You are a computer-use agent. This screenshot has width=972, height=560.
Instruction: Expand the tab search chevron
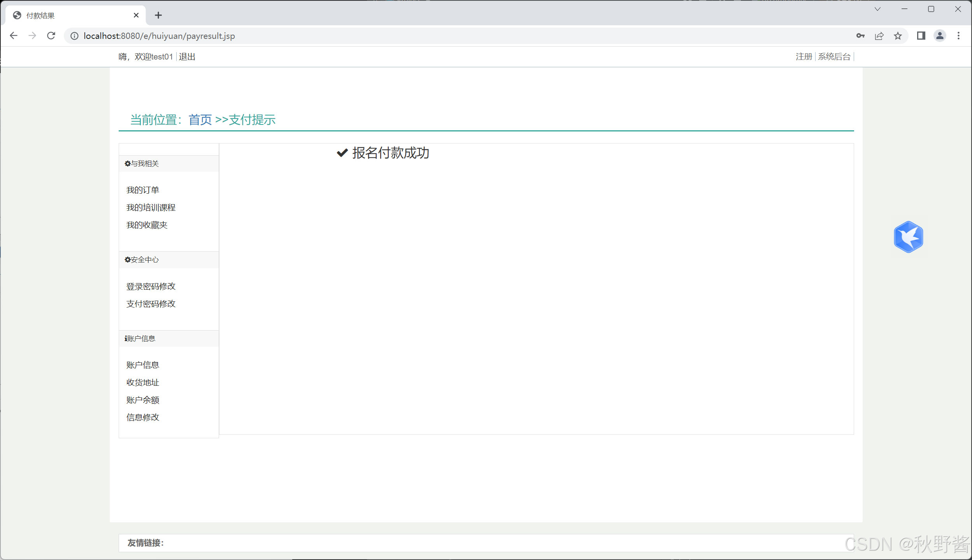(877, 9)
